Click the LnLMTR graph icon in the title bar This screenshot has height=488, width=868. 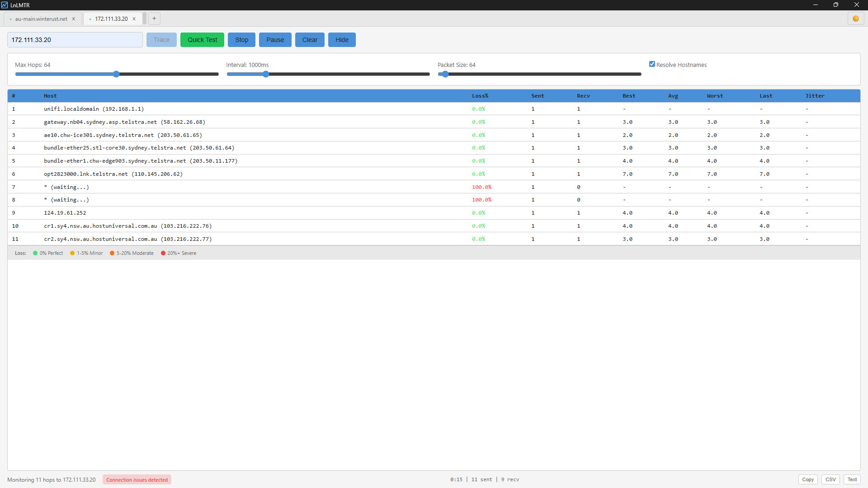point(5,5)
